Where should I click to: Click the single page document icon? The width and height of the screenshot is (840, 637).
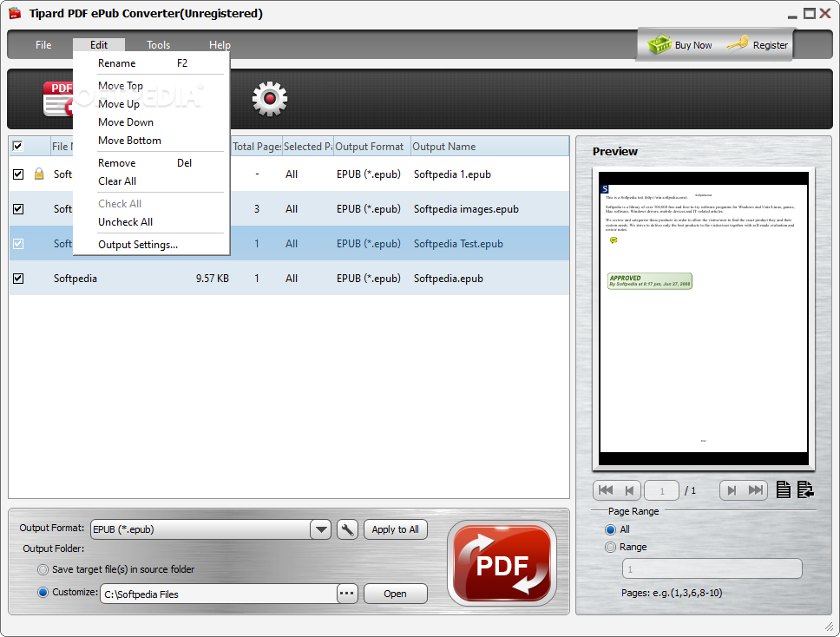click(x=784, y=489)
